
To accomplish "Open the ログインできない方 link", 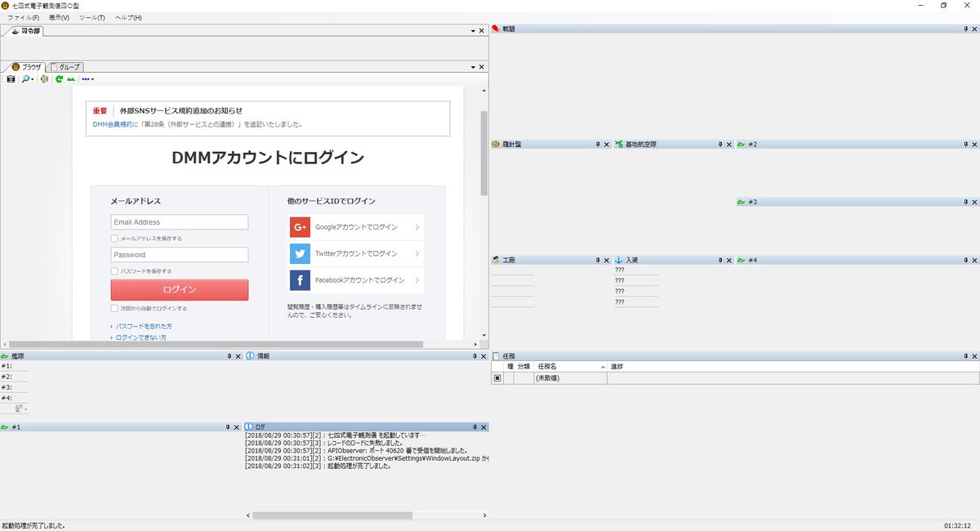I will tap(141, 337).
